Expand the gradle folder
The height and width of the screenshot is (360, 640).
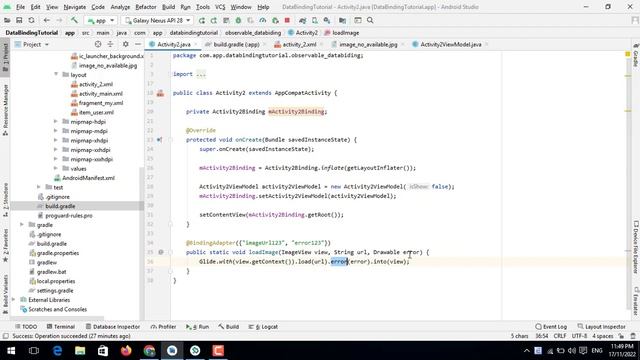(x=22, y=225)
